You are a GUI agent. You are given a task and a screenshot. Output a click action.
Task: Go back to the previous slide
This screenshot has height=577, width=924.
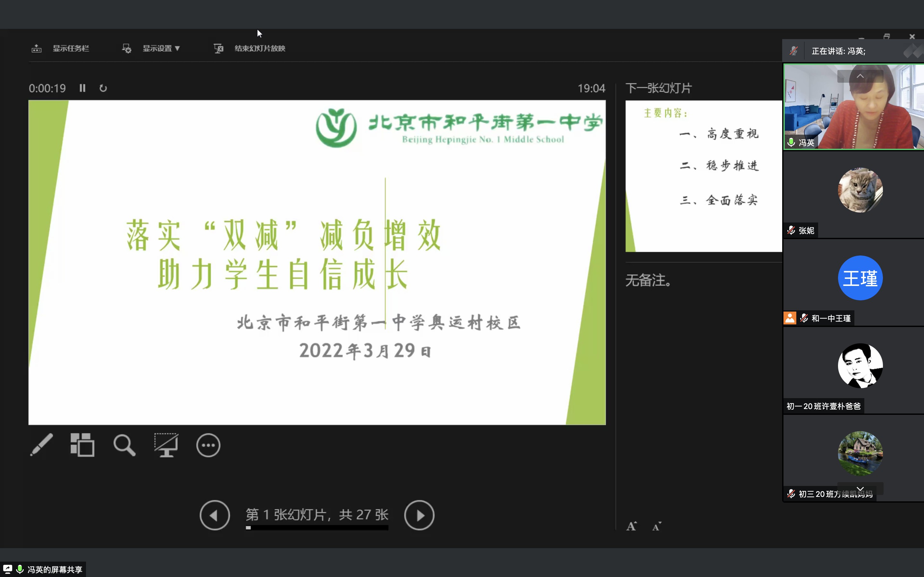tap(215, 515)
